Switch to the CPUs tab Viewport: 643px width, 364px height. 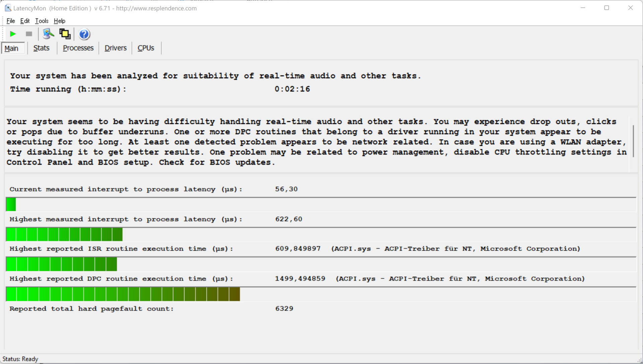[x=146, y=48]
